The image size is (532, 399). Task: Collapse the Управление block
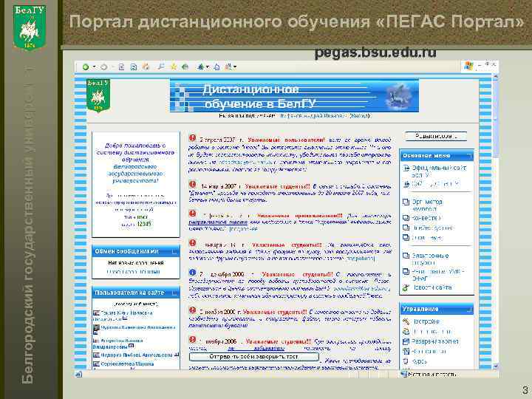pyautogui.click(x=469, y=309)
